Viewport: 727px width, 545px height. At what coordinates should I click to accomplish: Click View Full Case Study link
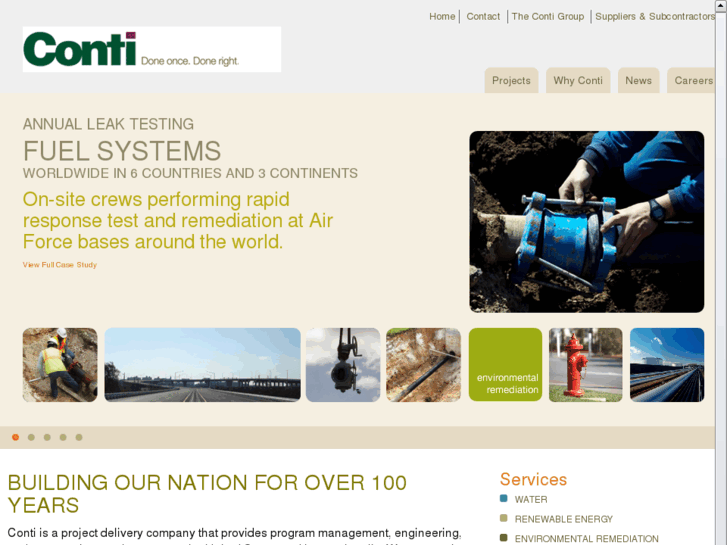tap(60, 265)
